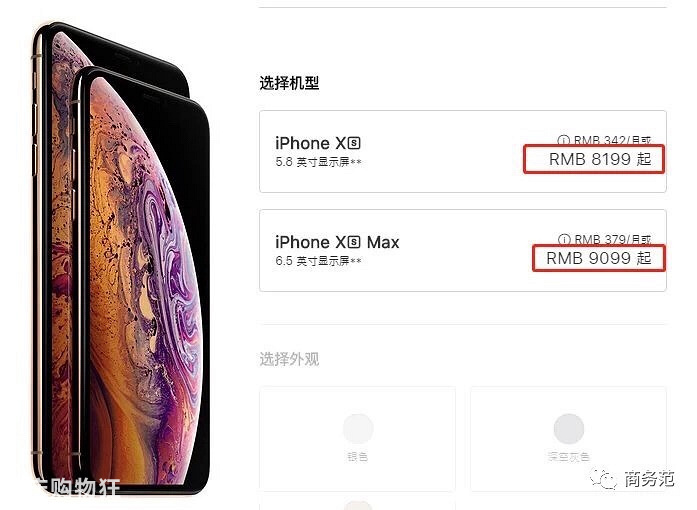Click the 5.8 英寸显示屏 footnote text

click(x=318, y=162)
